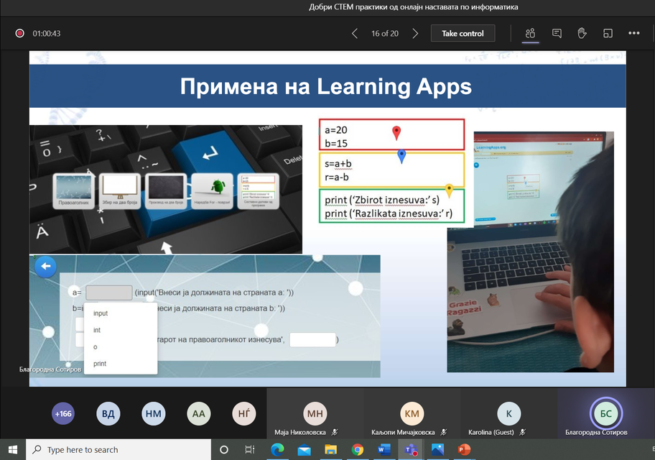The height and width of the screenshot is (460, 655).
Task: Click the meeting timer 01:00:43
Action: (46, 33)
